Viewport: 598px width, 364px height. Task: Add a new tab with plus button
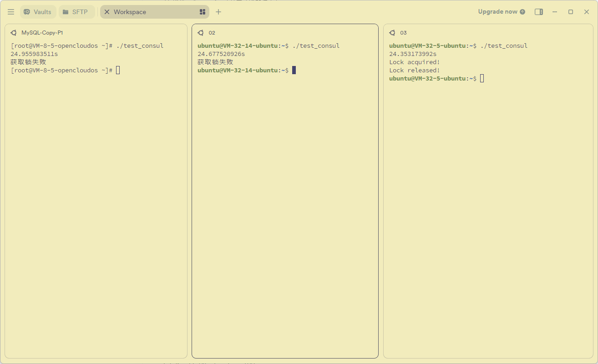218,12
